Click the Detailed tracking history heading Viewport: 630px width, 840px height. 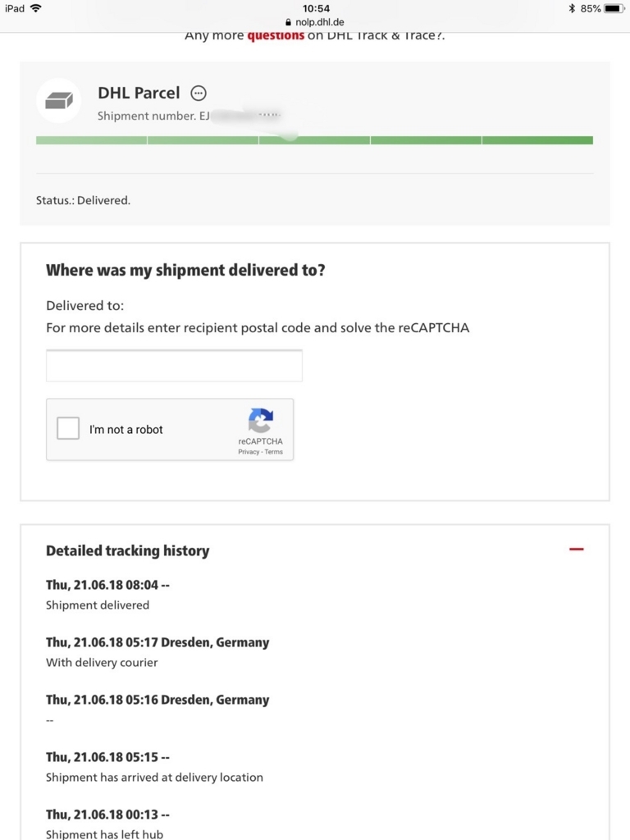127,550
